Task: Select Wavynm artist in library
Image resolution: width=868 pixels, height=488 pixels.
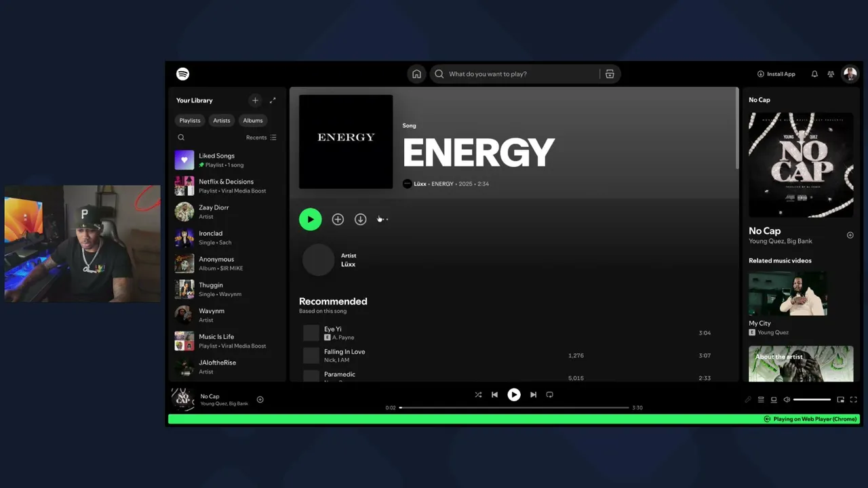Action: (226, 315)
